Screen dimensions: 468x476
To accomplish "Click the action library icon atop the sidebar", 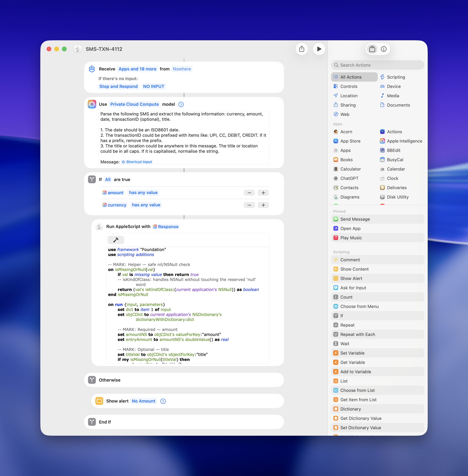I will coord(372,49).
